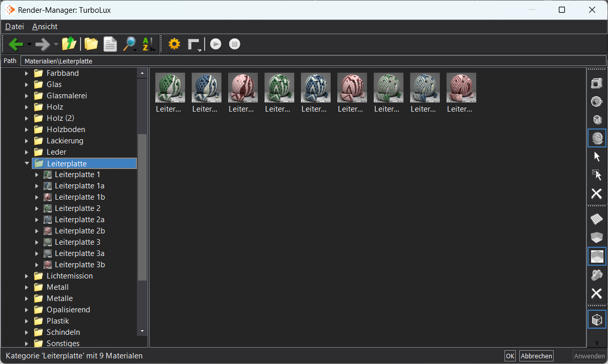Open the forward arrow history dropdown
Image resolution: width=608 pixels, height=364 pixels.
pyautogui.click(x=56, y=45)
